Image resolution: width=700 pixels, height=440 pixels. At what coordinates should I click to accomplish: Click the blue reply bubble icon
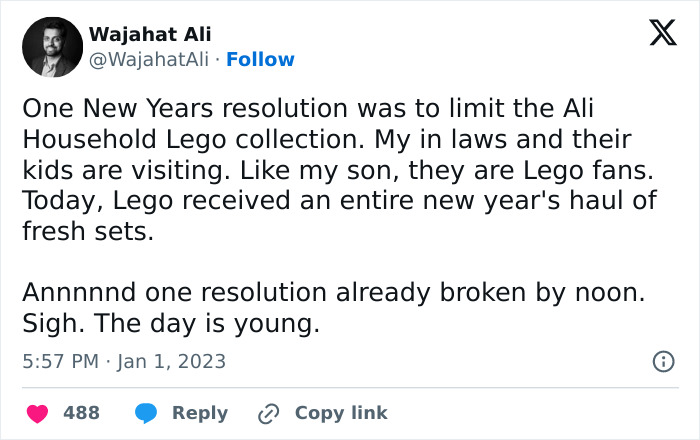(146, 413)
